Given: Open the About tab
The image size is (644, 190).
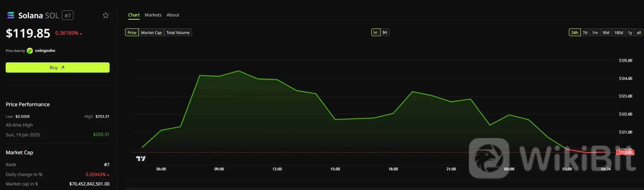Looking at the screenshot, I should point(173,15).
